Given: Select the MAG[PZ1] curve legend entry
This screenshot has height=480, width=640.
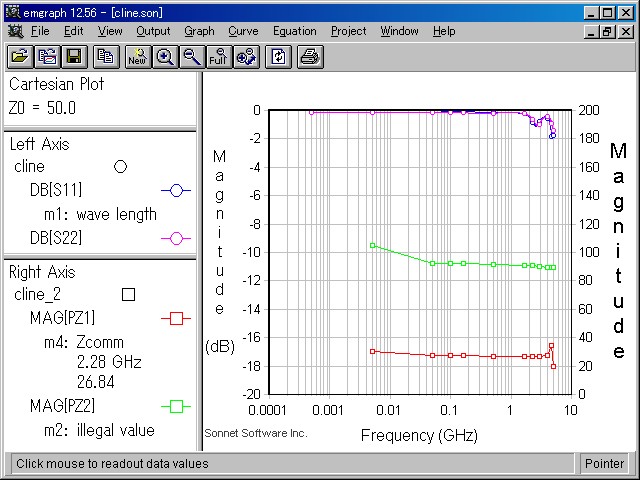Looking at the screenshot, I should tap(62, 318).
